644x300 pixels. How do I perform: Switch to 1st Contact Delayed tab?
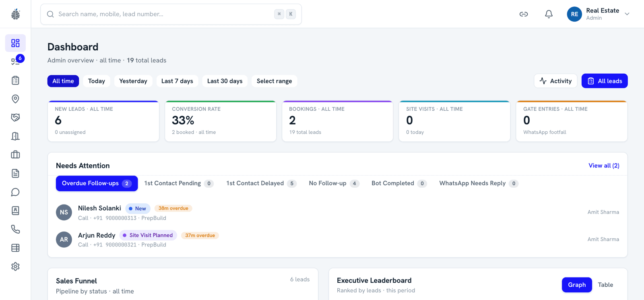point(261,183)
